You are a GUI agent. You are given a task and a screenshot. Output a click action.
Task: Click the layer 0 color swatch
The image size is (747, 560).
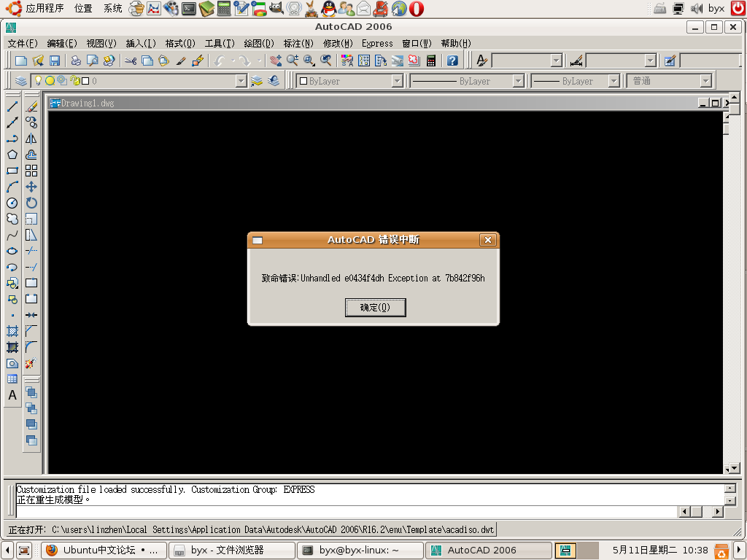[x=86, y=81]
